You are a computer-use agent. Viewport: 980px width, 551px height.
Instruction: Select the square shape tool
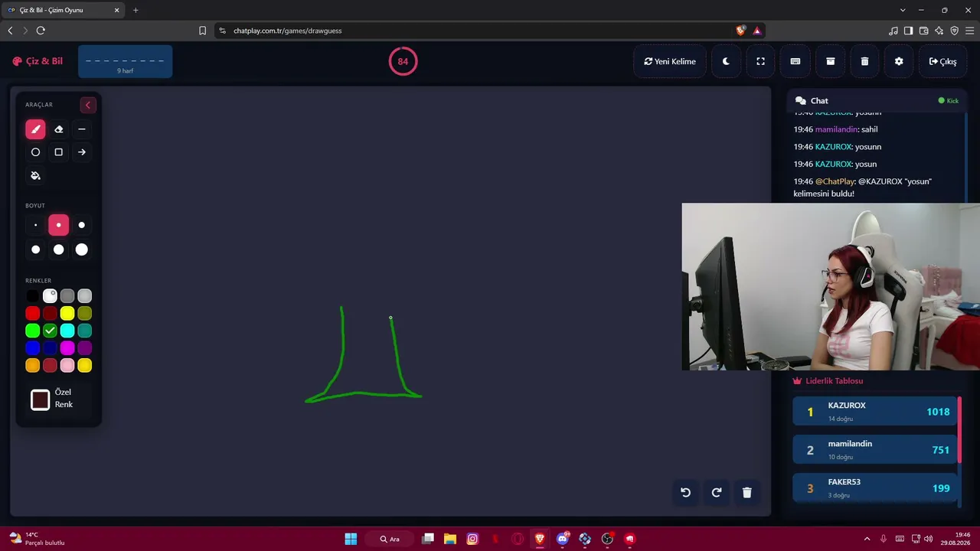58,152
